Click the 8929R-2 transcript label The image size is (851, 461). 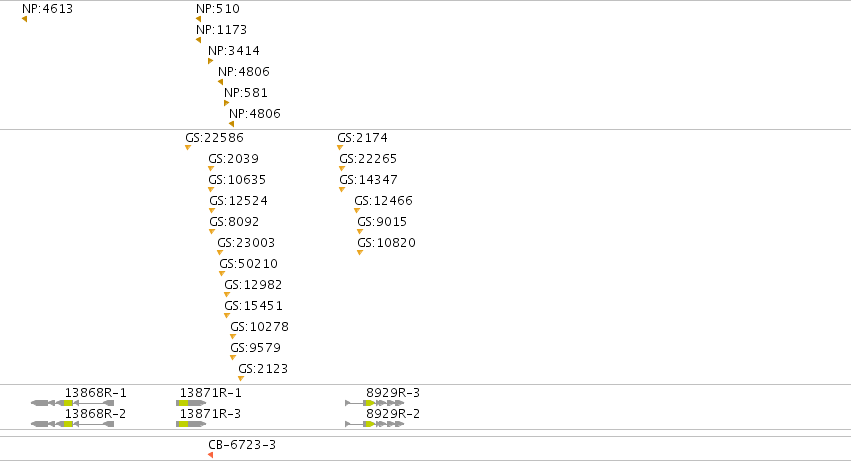[393, 414]
